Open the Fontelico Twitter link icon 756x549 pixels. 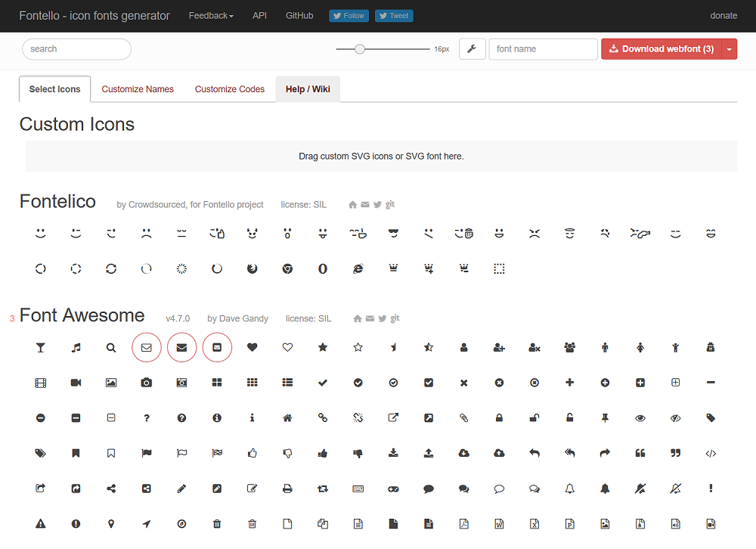tap(377, 204)
